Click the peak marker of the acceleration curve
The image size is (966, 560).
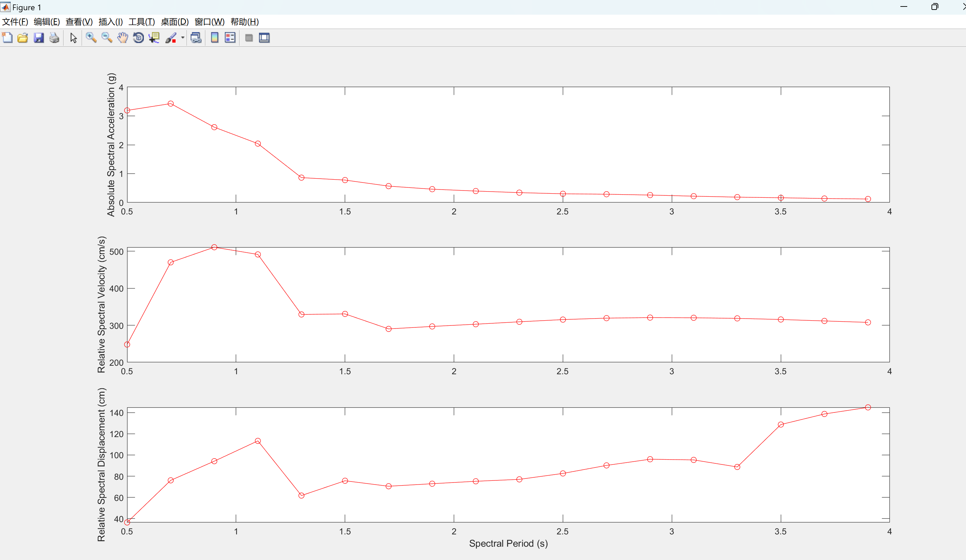coord(171,104)
